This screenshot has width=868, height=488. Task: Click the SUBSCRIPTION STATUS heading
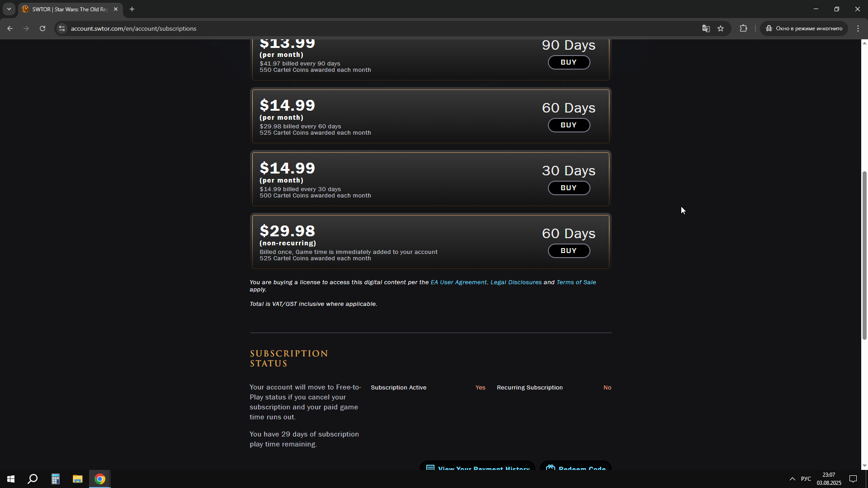click(x=289, y=359)
